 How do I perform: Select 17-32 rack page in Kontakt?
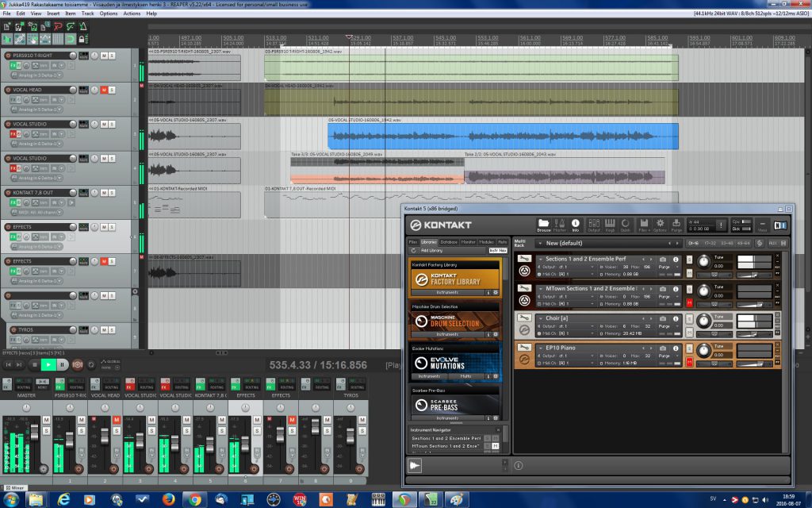pyautogui.click(x=710, y=243)
